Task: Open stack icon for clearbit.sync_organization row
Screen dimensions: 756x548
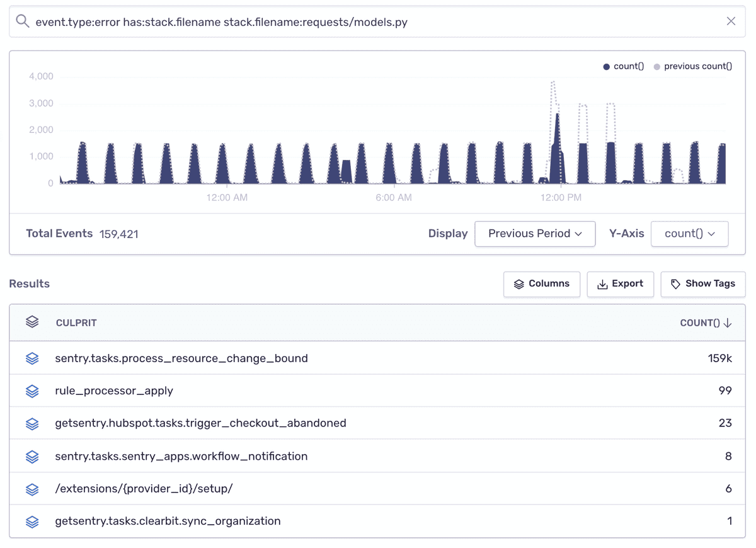Action: 32,522
